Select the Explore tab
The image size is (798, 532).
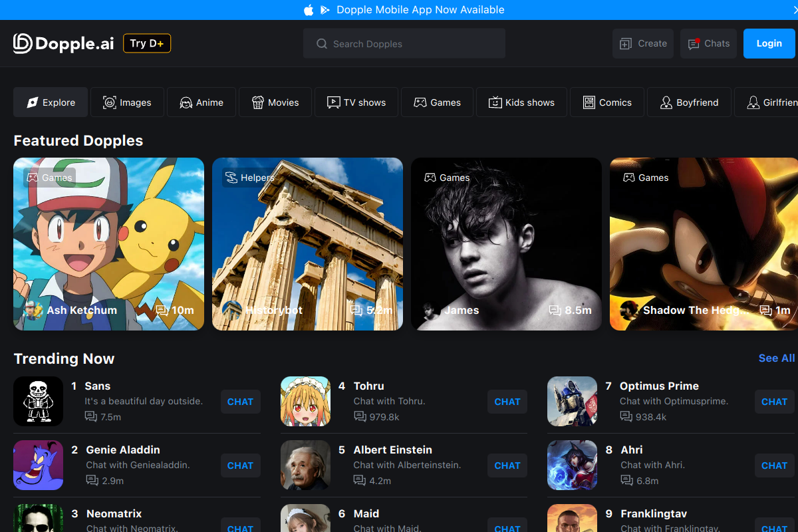(x=51, y=102)
